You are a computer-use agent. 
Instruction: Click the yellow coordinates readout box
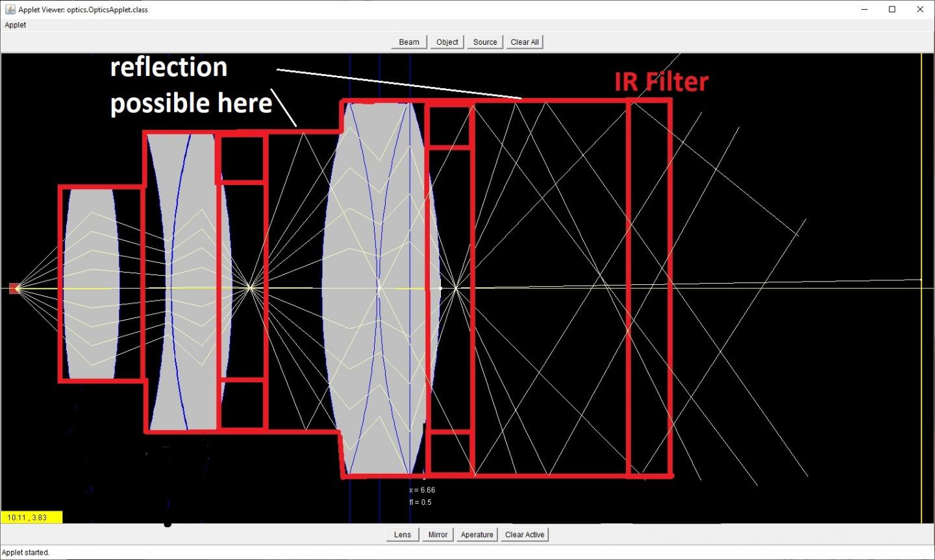pyautogui.click(x=31, y=517)
